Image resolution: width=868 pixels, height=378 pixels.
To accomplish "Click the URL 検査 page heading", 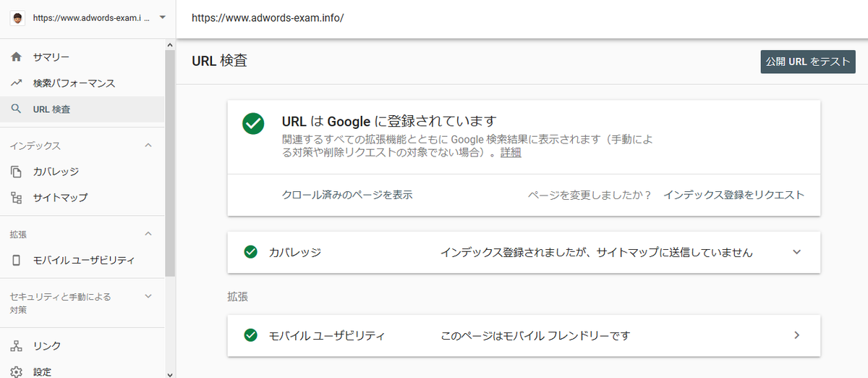I will tap(219, 61).
